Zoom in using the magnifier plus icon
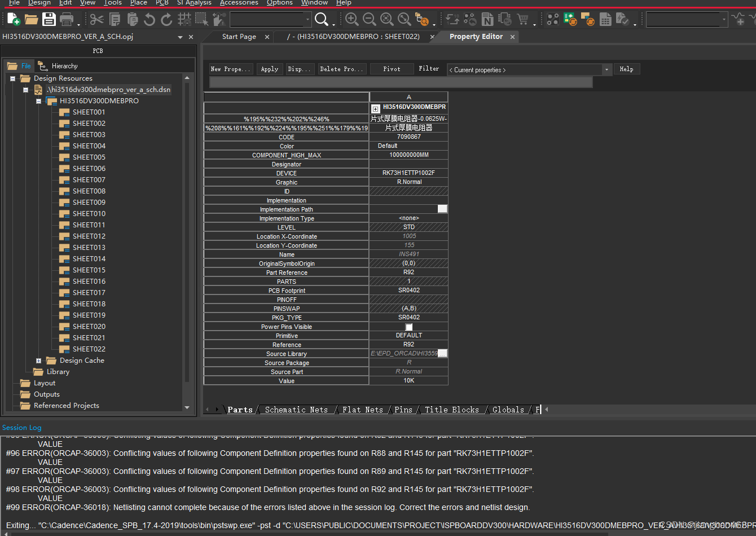 (351, 19)
